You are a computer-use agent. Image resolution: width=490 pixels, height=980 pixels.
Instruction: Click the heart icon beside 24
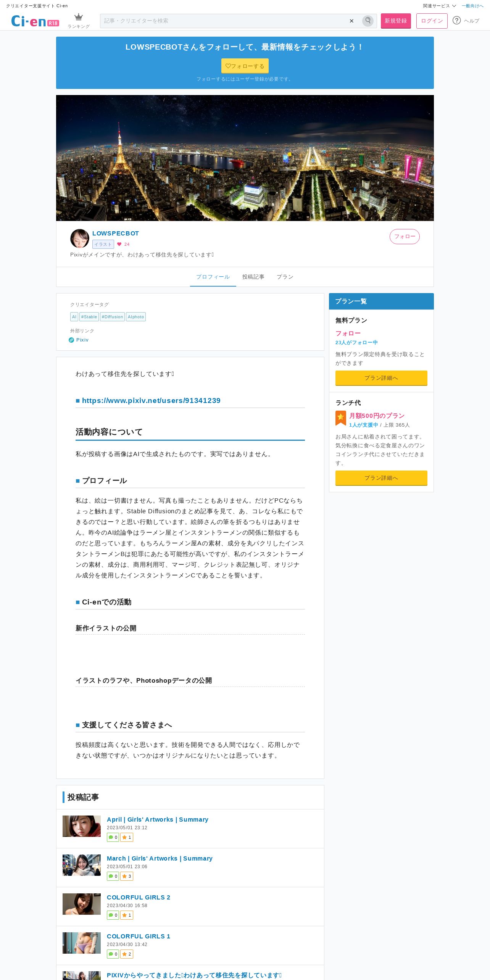(x=119, y=244)
